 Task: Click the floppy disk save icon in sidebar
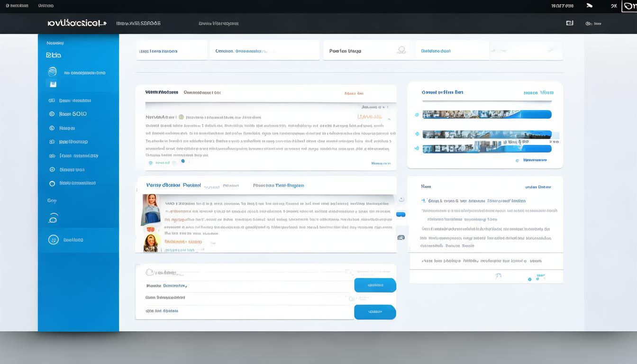click(x=53, y=84)
